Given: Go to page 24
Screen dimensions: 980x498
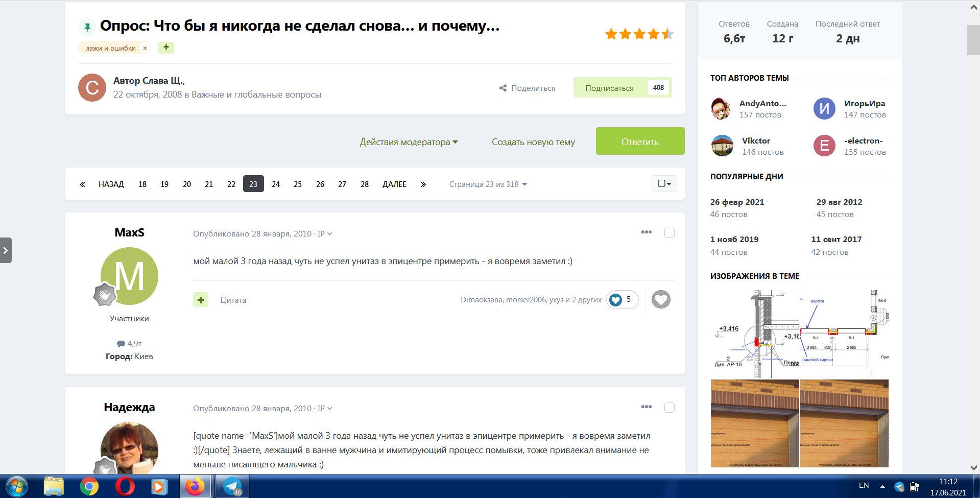Looking at the screenshot, I should pos(276,184).
